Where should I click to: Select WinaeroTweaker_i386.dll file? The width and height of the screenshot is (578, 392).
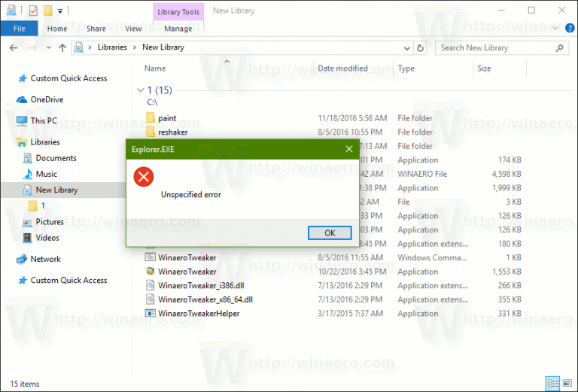(x=201, y=285)
